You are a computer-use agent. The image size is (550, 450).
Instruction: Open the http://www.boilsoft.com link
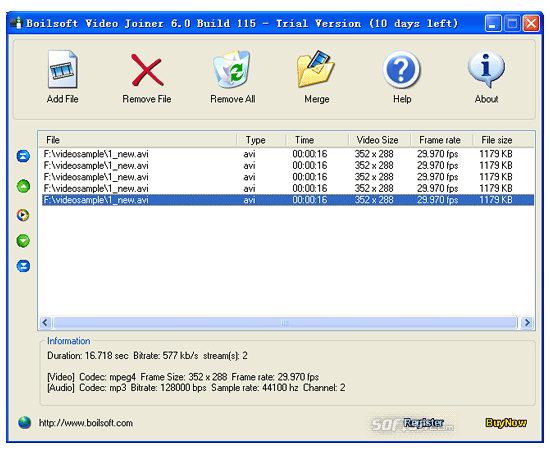(x=86, y=423)
